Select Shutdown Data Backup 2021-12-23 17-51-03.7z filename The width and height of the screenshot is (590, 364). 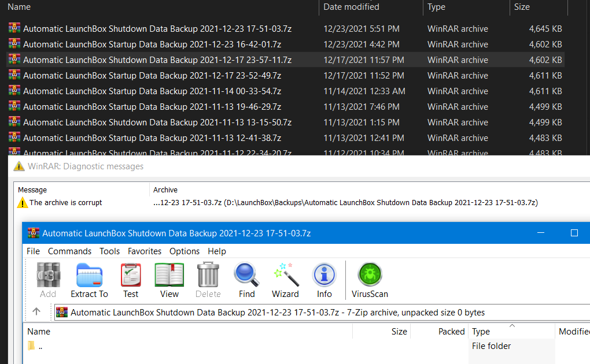157,28
